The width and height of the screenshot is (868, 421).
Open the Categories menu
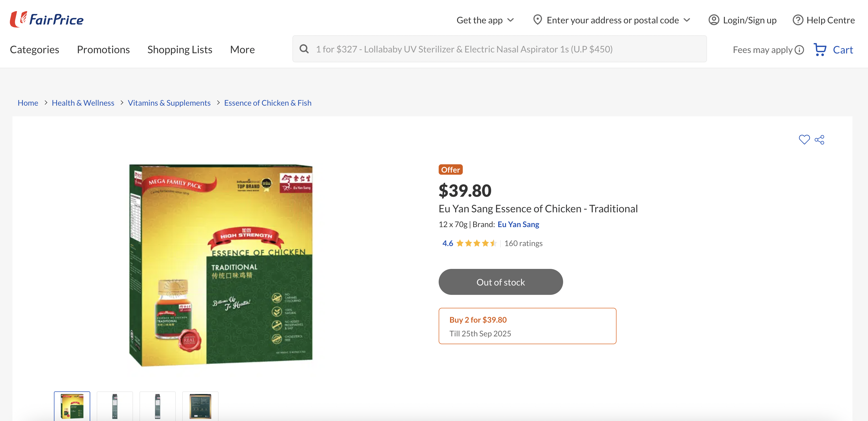[34, 50]
